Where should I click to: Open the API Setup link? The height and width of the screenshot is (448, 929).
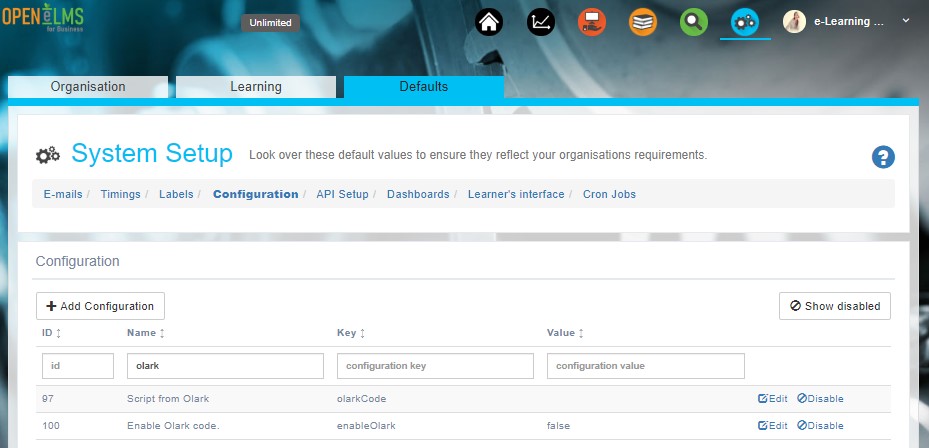[x=342, y=194]
